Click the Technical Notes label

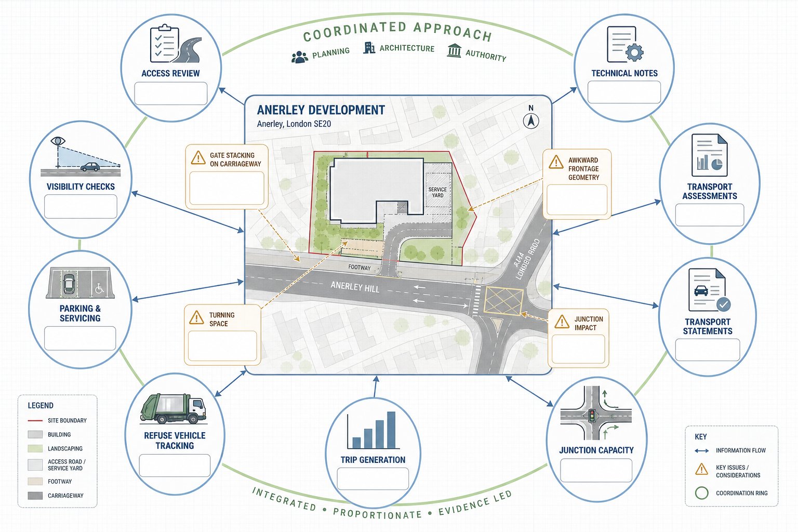624,73
